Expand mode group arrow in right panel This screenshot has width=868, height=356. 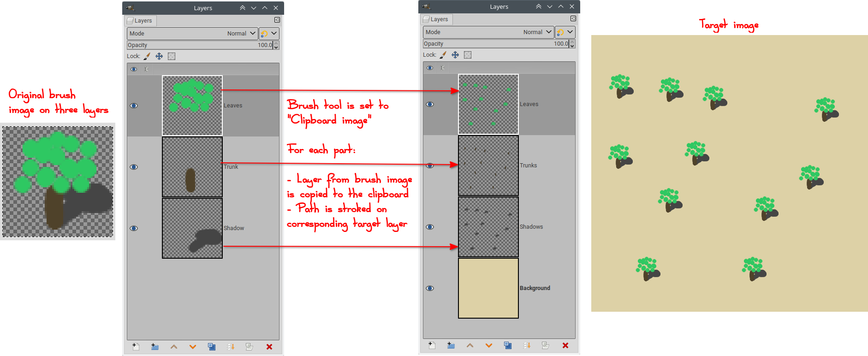570,32
